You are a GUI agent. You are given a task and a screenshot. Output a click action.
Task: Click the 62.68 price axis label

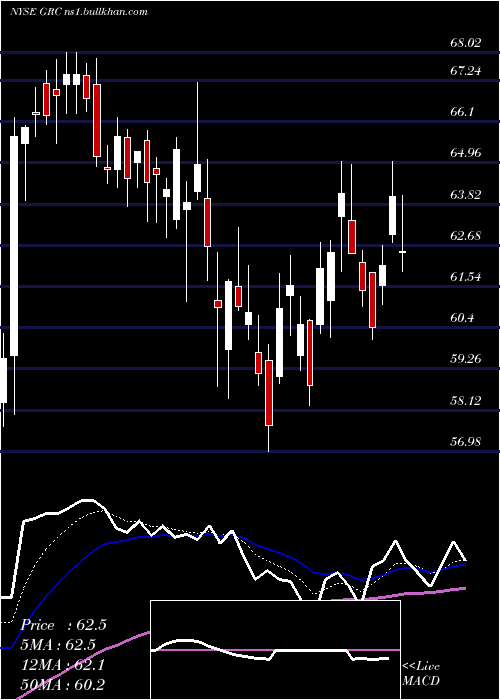pos(465,236)
